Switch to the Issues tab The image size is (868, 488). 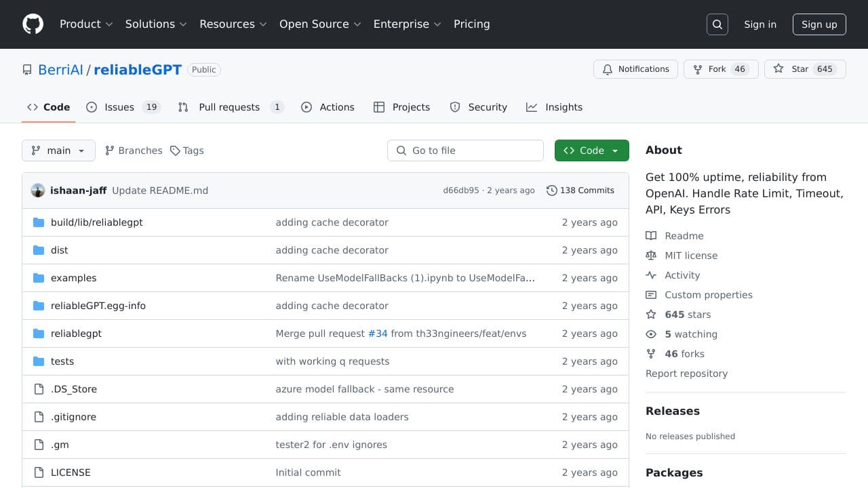[x=123, y=107]
